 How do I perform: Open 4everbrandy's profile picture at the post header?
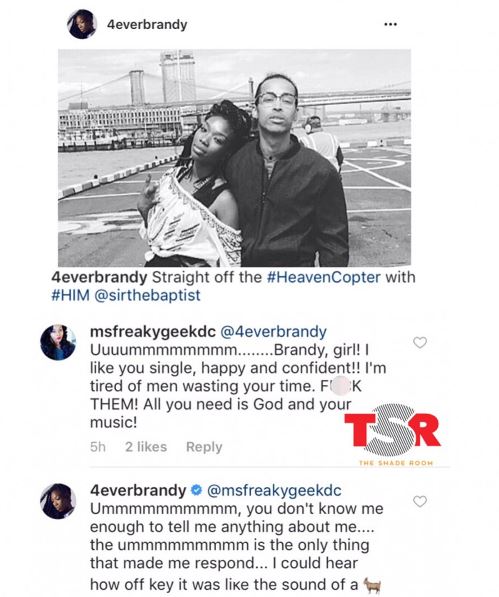[x=81, y=24]
